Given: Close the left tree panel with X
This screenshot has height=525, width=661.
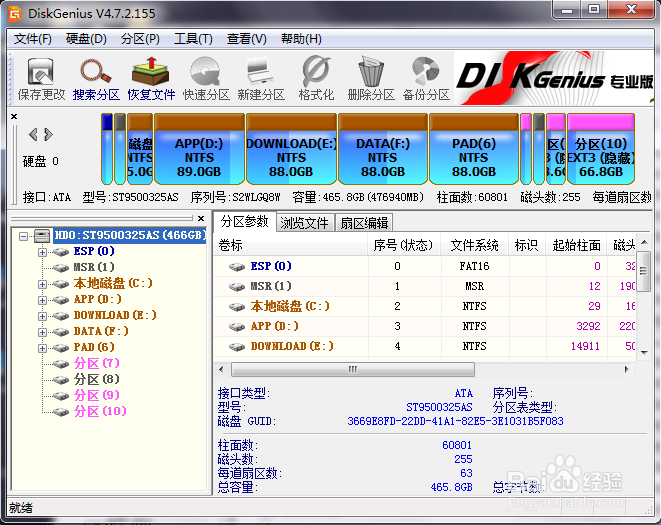Looking at the screenshot, I should pyautogui.click(x=201, y=218).
